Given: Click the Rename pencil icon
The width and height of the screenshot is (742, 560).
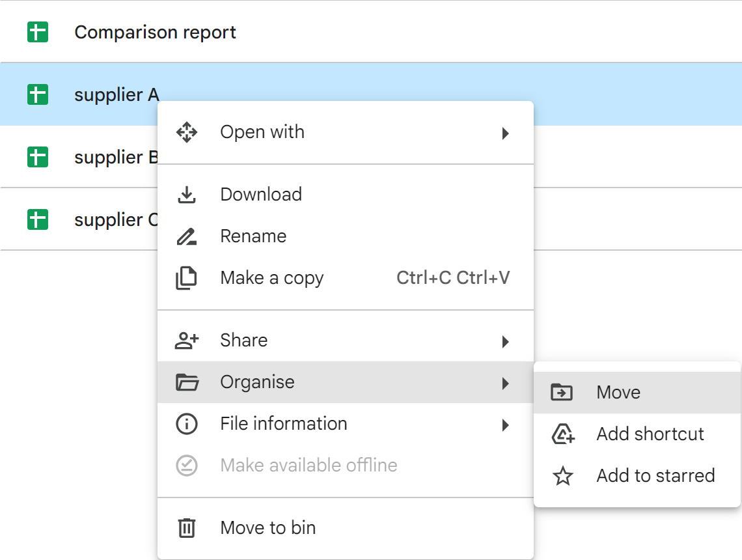Looking at the screenshot, I should [x=187, y=236].
